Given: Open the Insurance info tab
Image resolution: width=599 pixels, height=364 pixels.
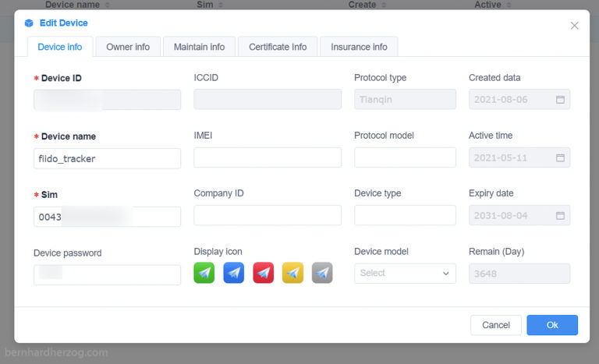Looking at the screenshot, I should click(x=359, y=47).
